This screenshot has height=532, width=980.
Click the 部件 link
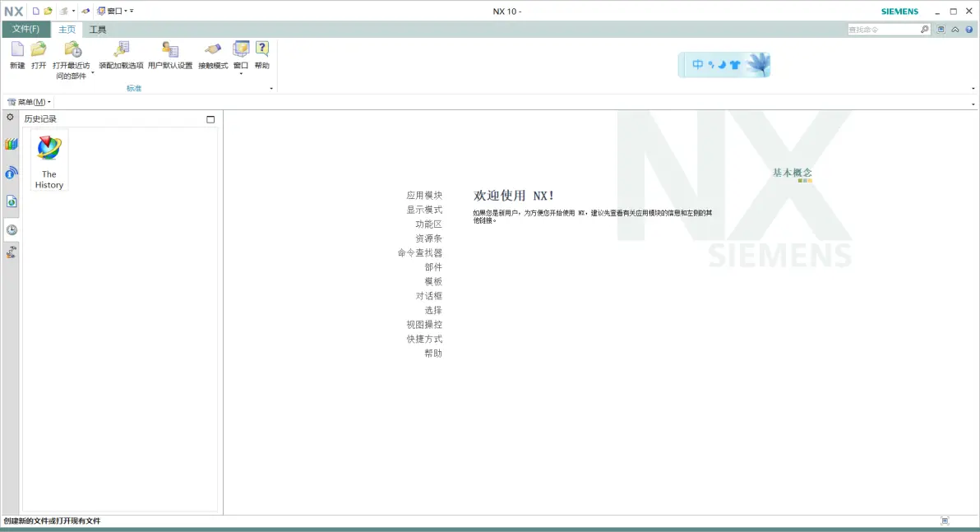433,267
